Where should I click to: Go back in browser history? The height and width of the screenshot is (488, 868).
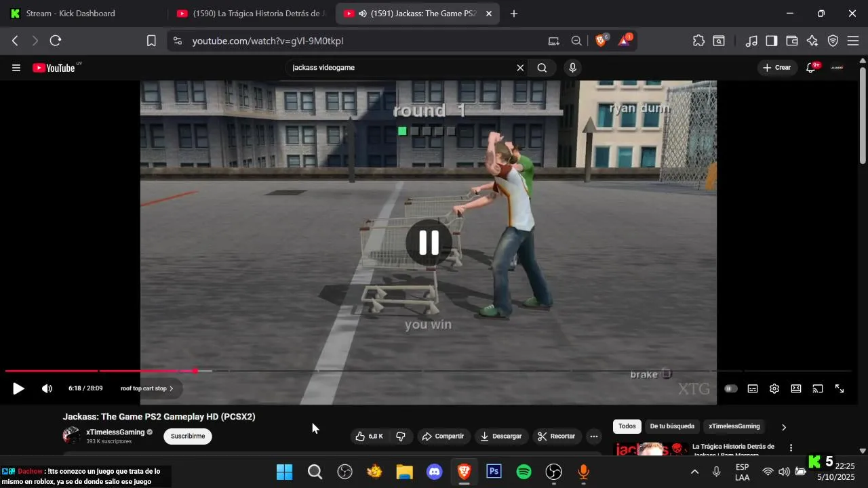click(x=15, y=41)
